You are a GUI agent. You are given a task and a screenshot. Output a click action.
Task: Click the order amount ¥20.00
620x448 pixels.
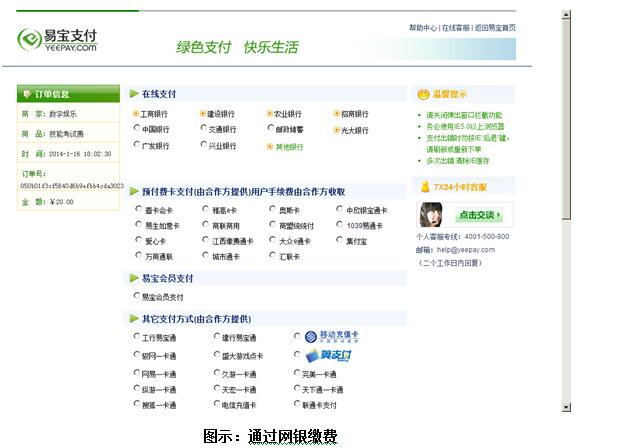click(62, 202)
